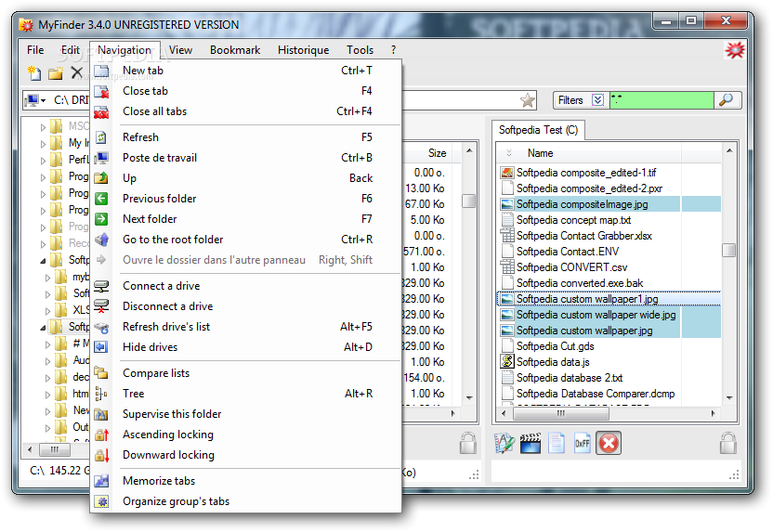Click the Close all tabs icon
Viewport: 773px width, 532px height.
pos(101,111)
